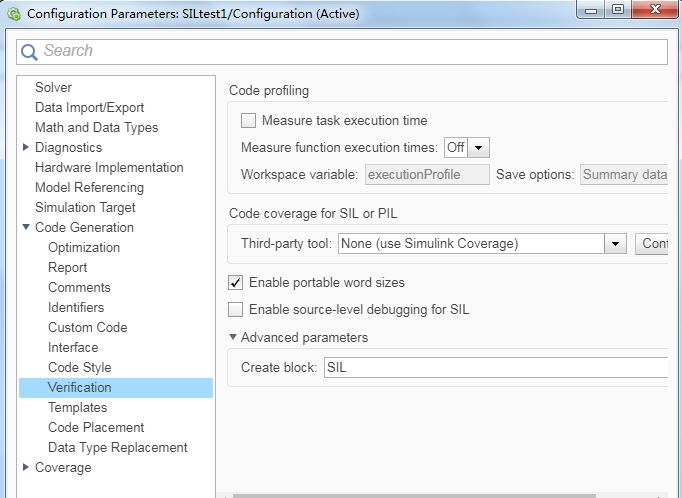Collapse the Advanced parameters section
Screen dimensions: 682x498
point(233,337)
